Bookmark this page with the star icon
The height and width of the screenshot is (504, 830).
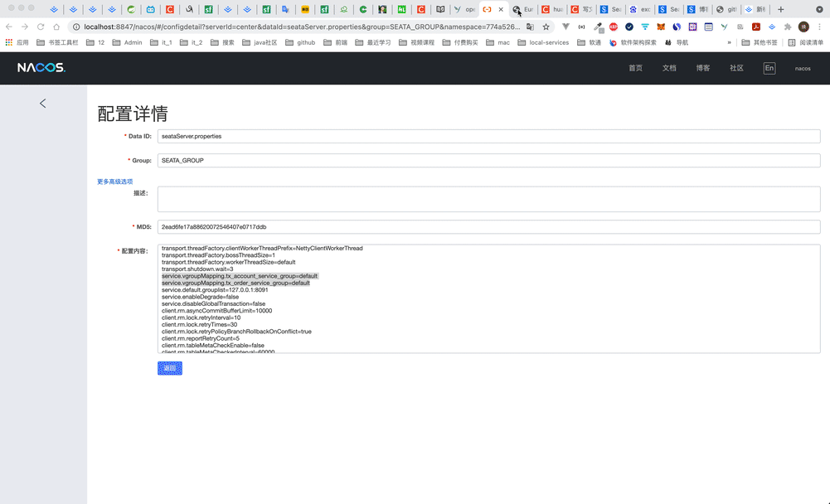pyautogui.click(x=546, y=27)
